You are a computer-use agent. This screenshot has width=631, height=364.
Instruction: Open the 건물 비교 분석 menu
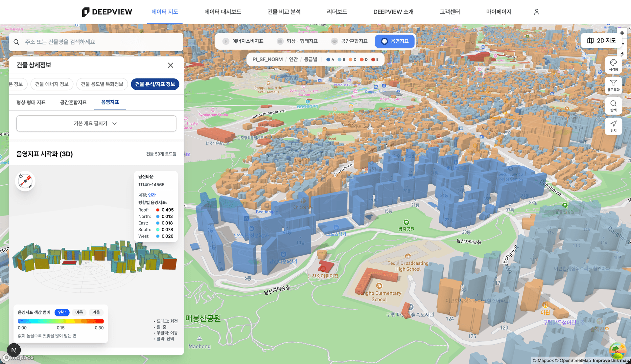pos(284,12)
